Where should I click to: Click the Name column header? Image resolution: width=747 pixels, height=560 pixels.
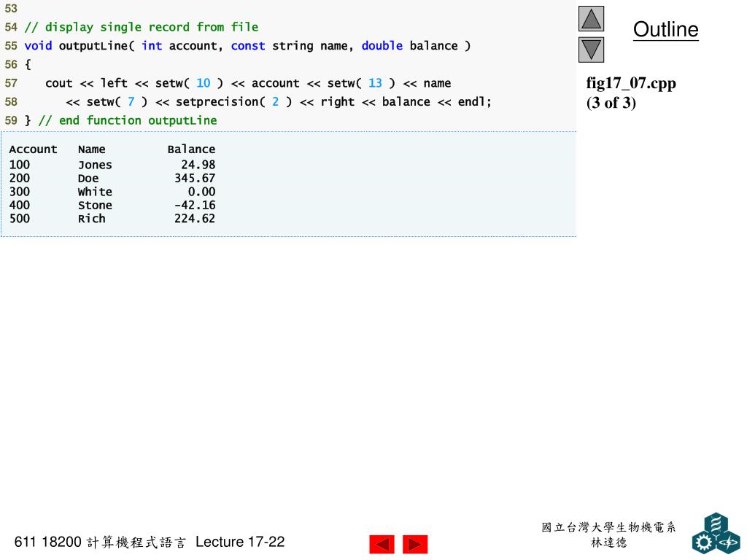91,149
